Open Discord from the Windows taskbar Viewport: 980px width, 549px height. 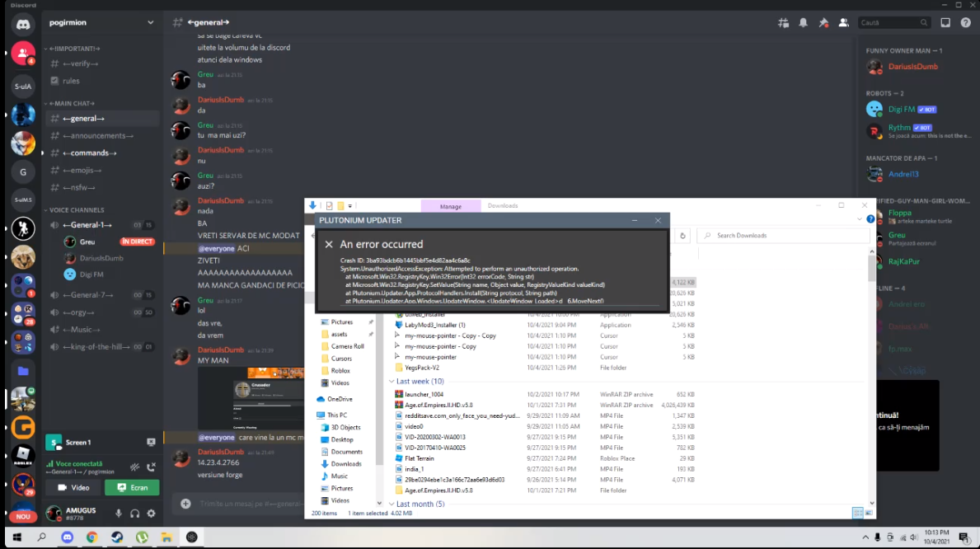pyautogui.click(x=67, y=537)
